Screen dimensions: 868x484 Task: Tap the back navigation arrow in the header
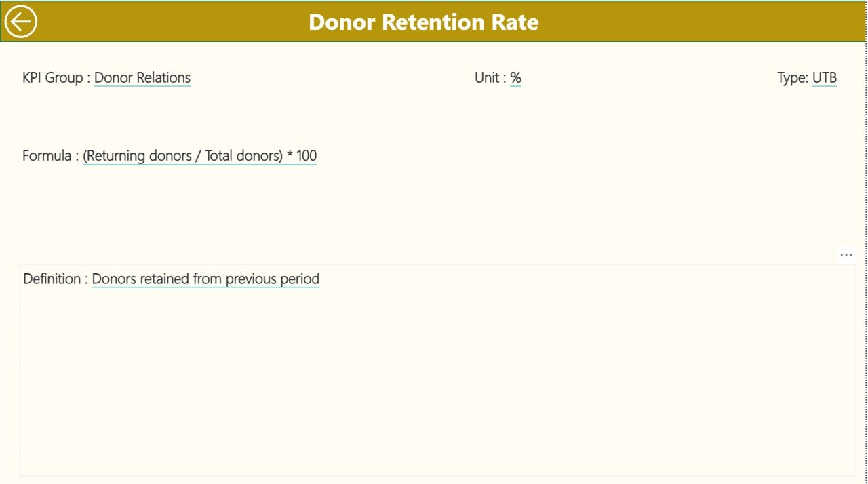pos(21,21)
